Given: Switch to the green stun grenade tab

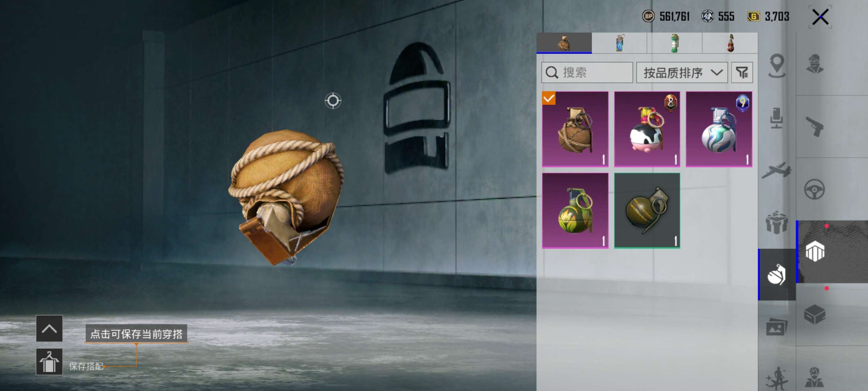Looking at the screenshot, I should click(674, 43).
